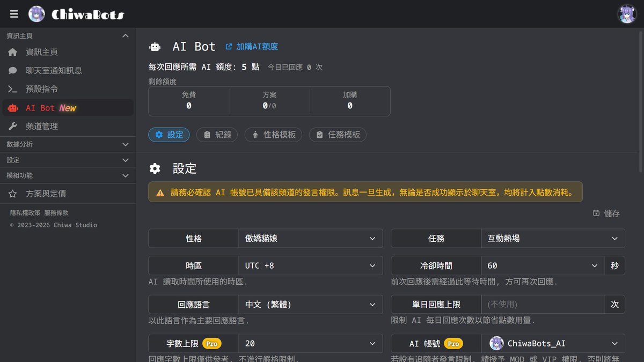The height and width of the screenshot is (362, 644).
Task: Open the 隱私權政策 link
Action: [25, 213]
